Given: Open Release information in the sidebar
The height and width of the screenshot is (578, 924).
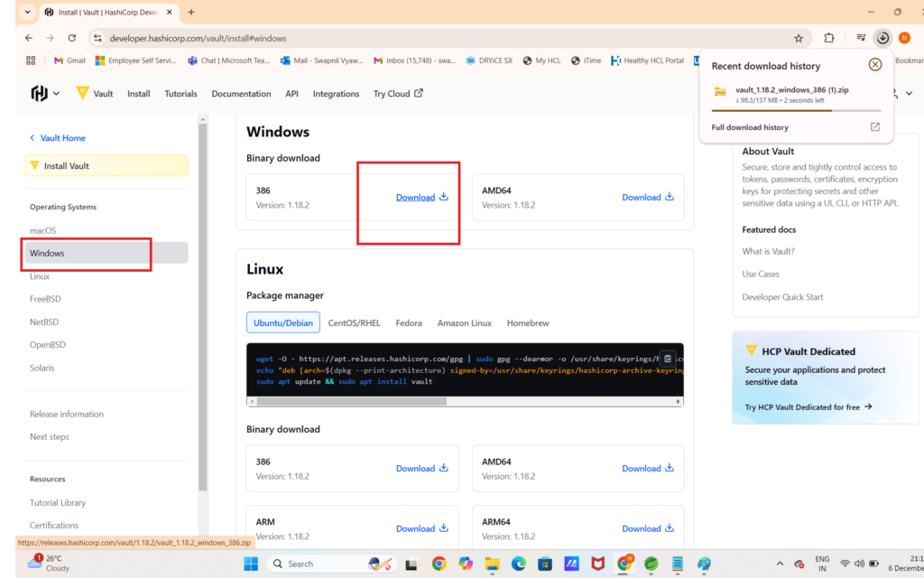Looking at the screenshot, I should point(67,414).
